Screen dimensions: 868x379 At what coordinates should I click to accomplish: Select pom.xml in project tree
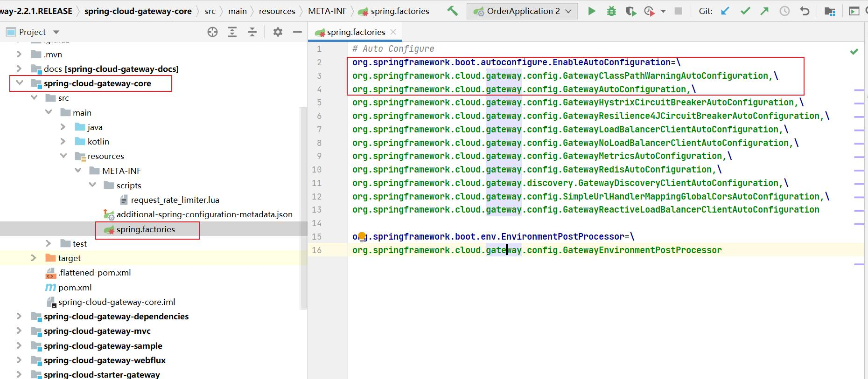[75, 287]
